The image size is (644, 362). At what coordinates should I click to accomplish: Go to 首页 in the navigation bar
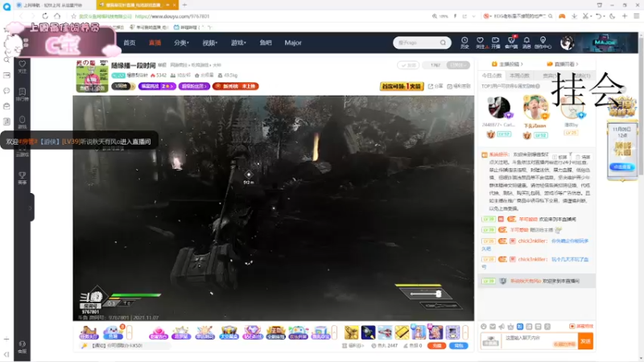pos(130,43)
